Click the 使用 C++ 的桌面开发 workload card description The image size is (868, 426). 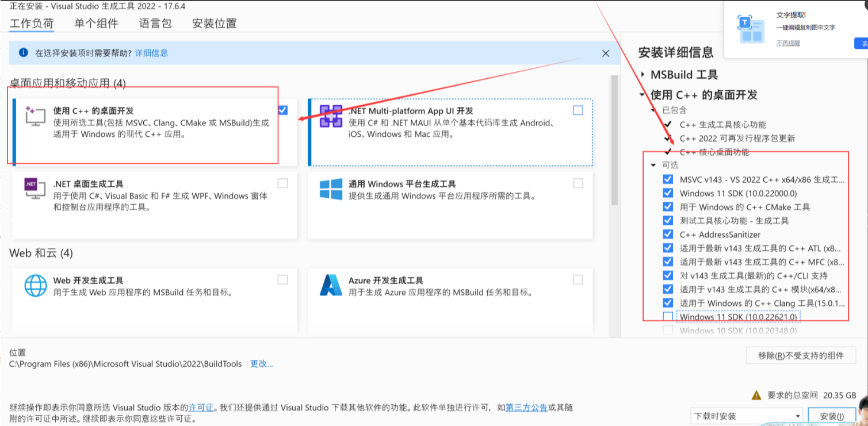(161, 129)
